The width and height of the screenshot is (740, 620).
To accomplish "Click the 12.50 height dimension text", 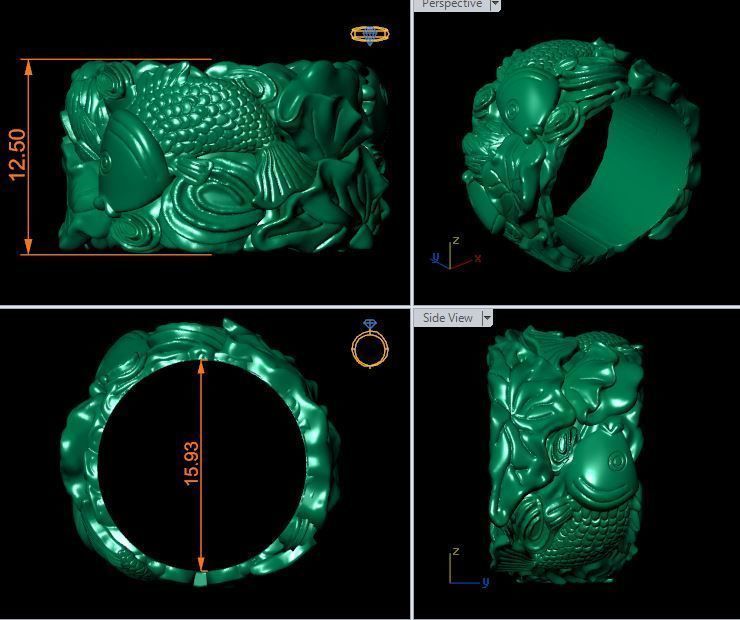I will tap(17, 155).
